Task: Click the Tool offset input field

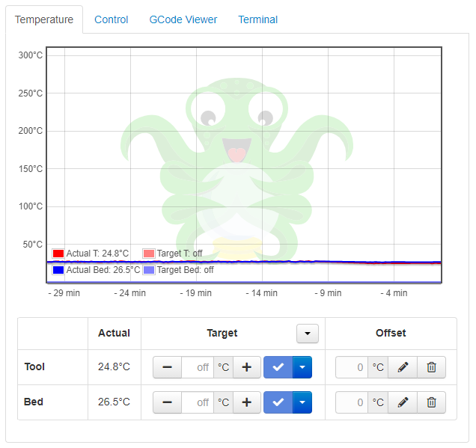Action: click(352, 367)
